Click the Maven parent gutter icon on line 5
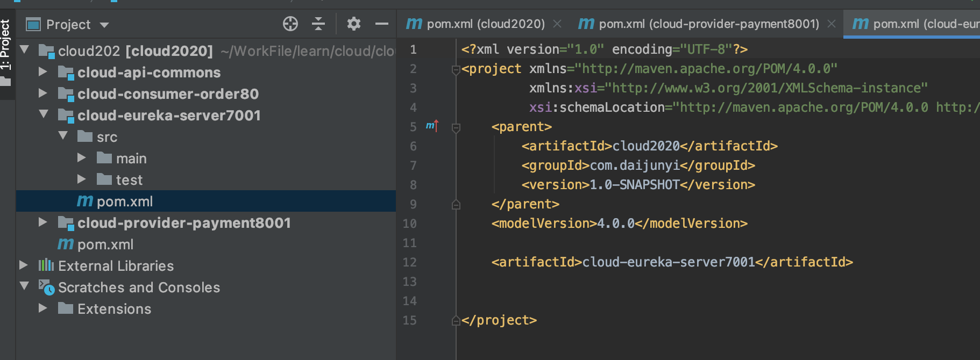The width and height of the screenshot is (980, 360). click(432, 126)
